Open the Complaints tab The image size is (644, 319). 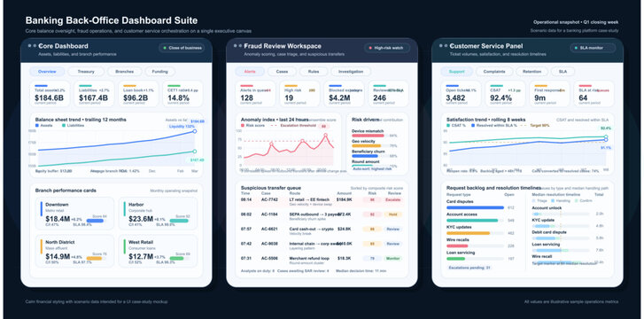point(494,72)
